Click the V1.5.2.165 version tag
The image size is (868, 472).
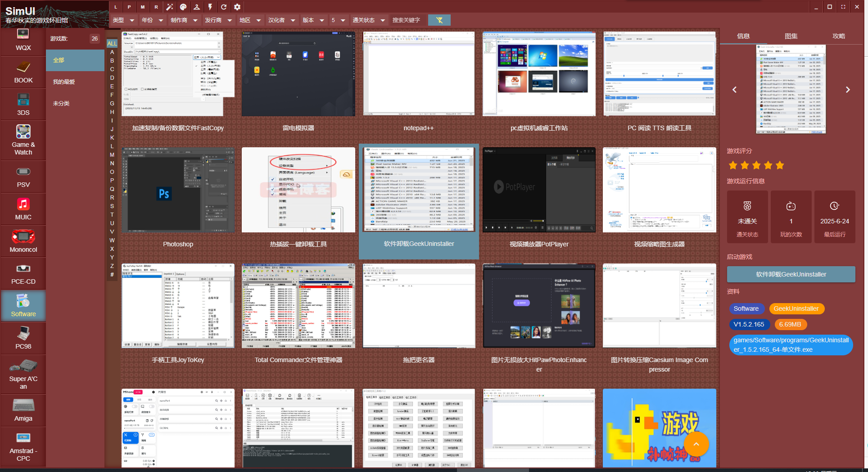749,324
